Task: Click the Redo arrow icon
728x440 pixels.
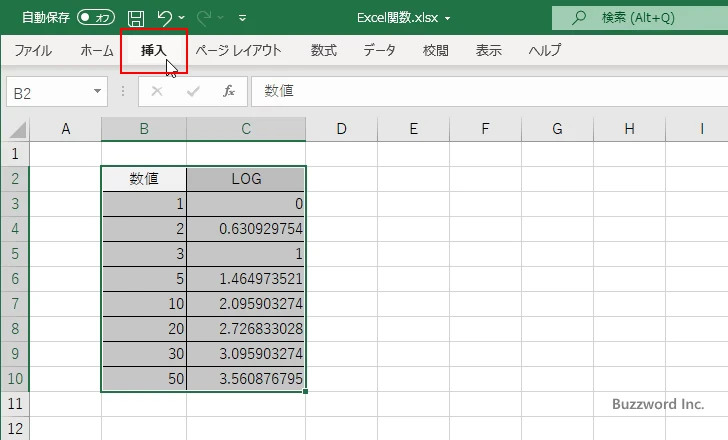Action: click(204, 18)
